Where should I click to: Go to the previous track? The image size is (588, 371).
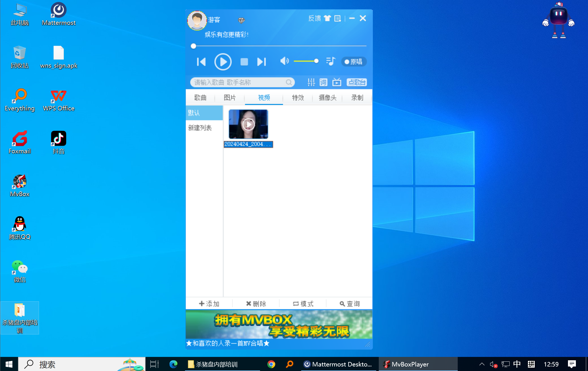coord(201,62)
